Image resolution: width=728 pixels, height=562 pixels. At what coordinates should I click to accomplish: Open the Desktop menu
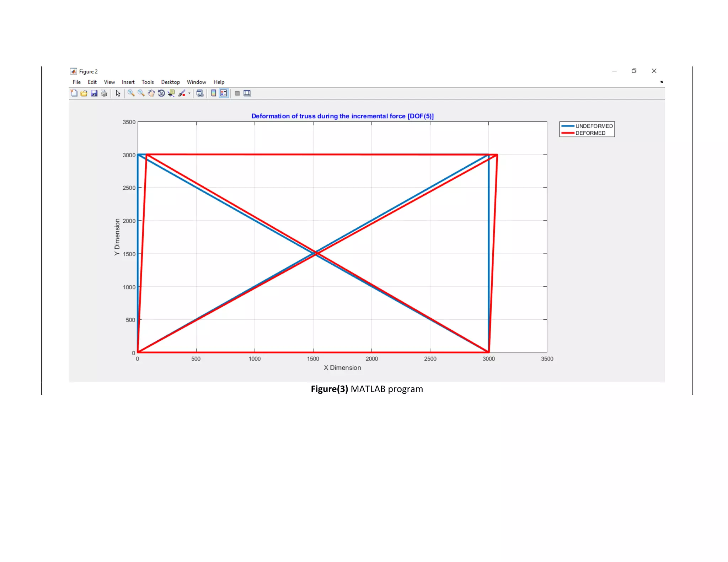click(x=170, y=82)
